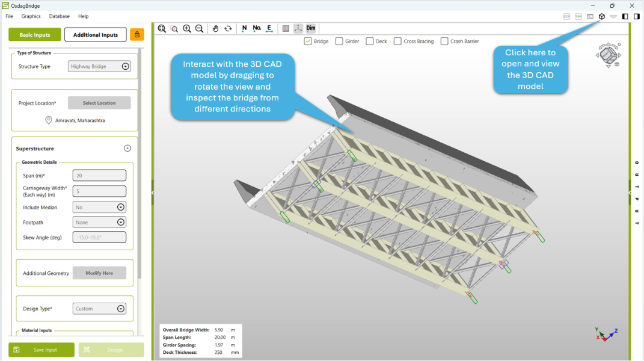Open the 3D CAD model cube icon
The width and height of the screenshot is (644, 361).
click(x=602, y=16)
